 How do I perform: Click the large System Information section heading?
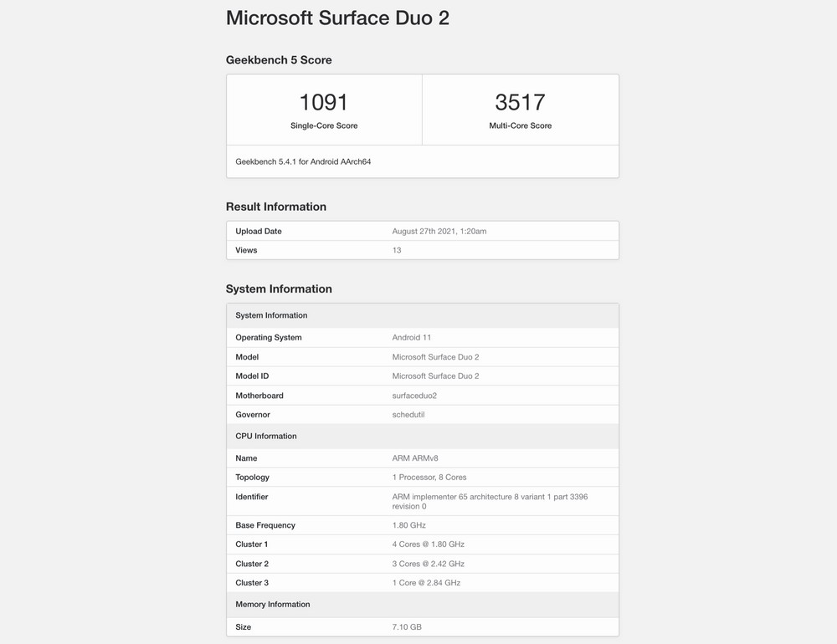coord(279,289)
